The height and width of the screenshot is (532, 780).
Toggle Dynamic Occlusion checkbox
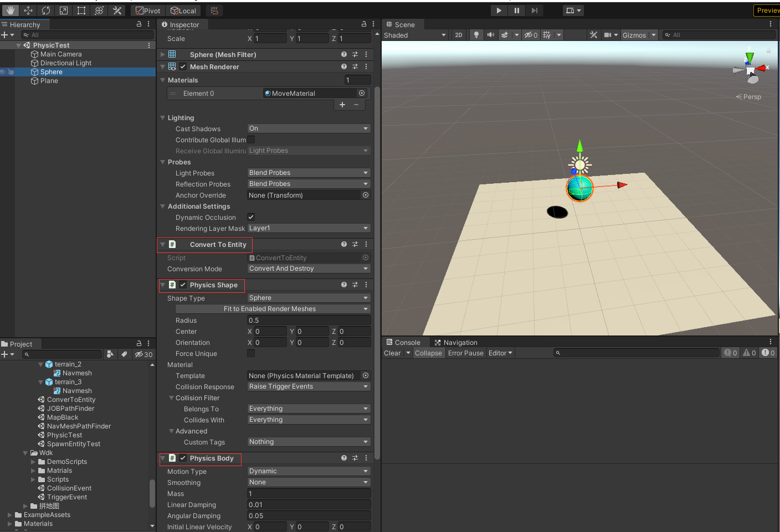click(251, 217)
